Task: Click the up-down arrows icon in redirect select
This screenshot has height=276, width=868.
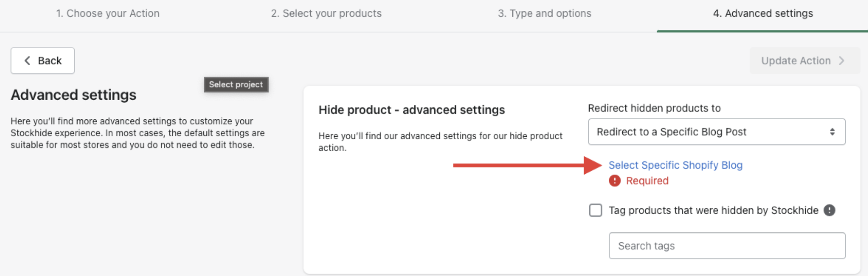Action: pos(832,132)
